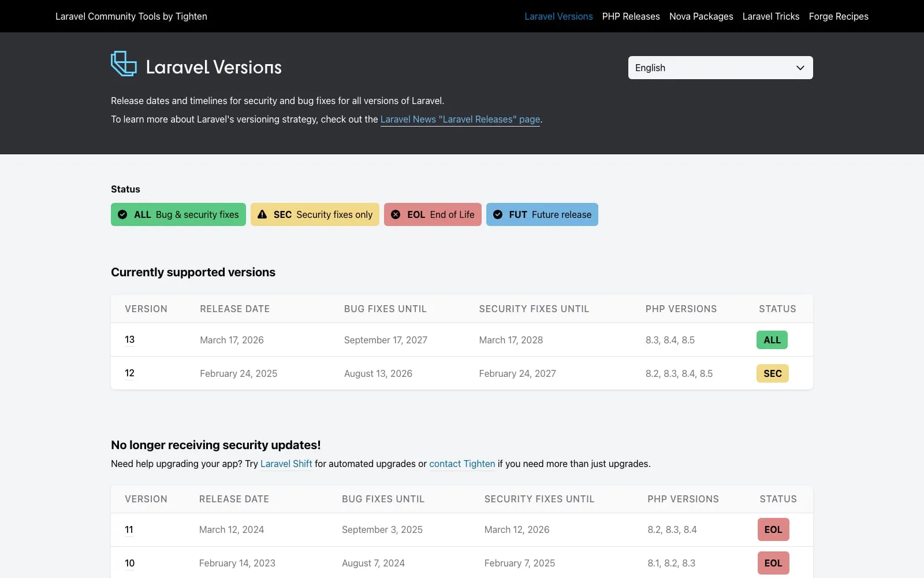
Task: Click the "Status" legend label
Action: tap(125, 189)
